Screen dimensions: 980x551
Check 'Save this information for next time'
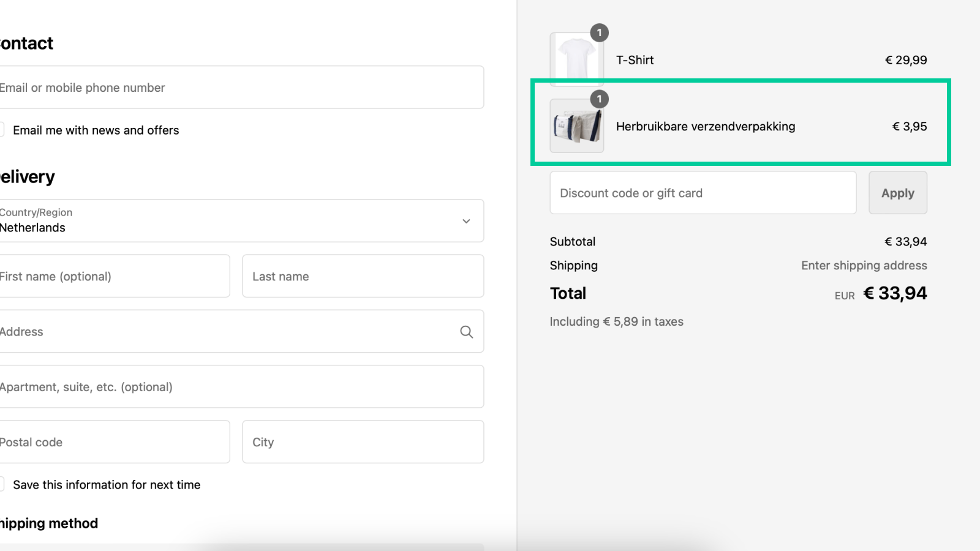click(2, 484)
